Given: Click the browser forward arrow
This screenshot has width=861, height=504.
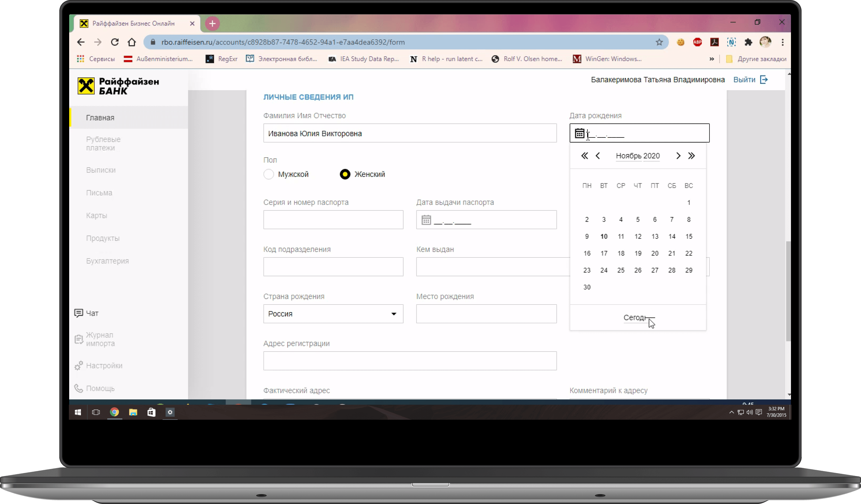Looking at the screenshot, I should click(x=98, y=42).
